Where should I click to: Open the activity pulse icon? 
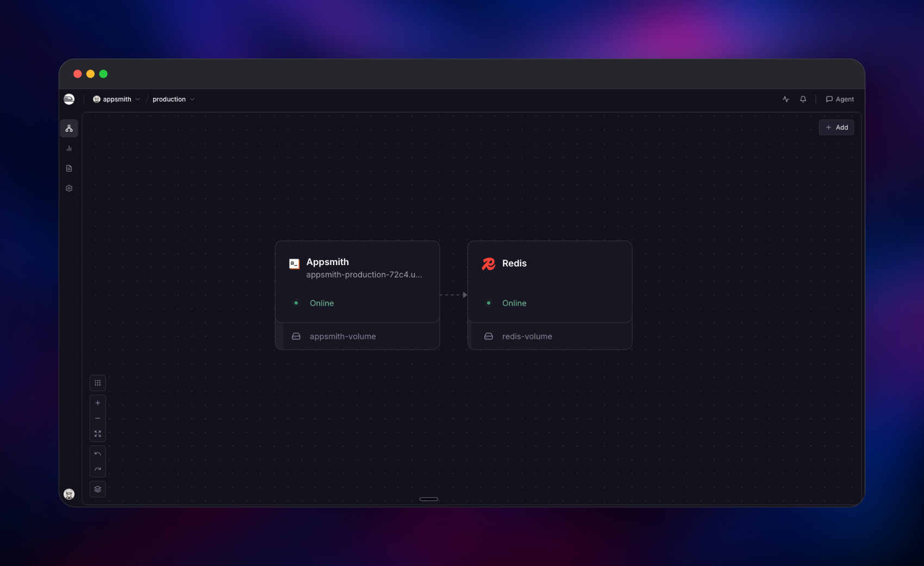786,99
